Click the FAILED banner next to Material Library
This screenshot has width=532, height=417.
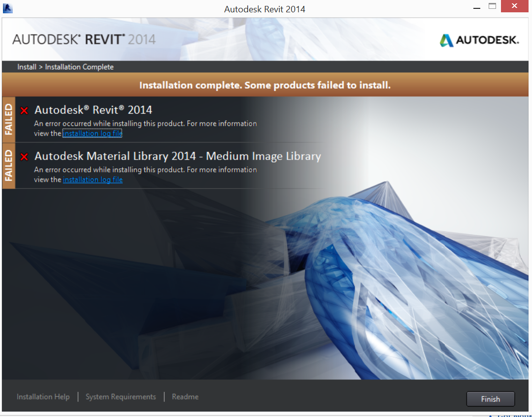8,165
